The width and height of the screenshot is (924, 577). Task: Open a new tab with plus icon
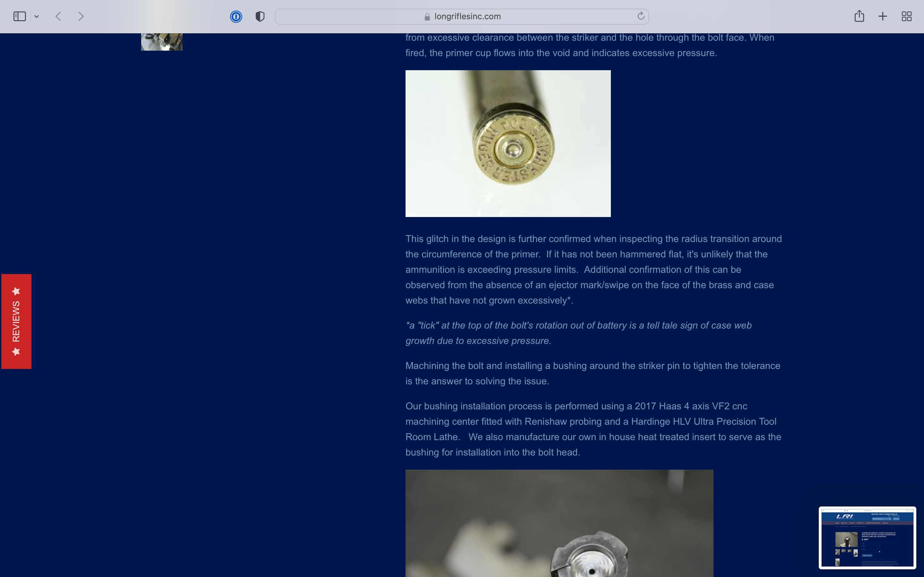(x=883, y=16)
